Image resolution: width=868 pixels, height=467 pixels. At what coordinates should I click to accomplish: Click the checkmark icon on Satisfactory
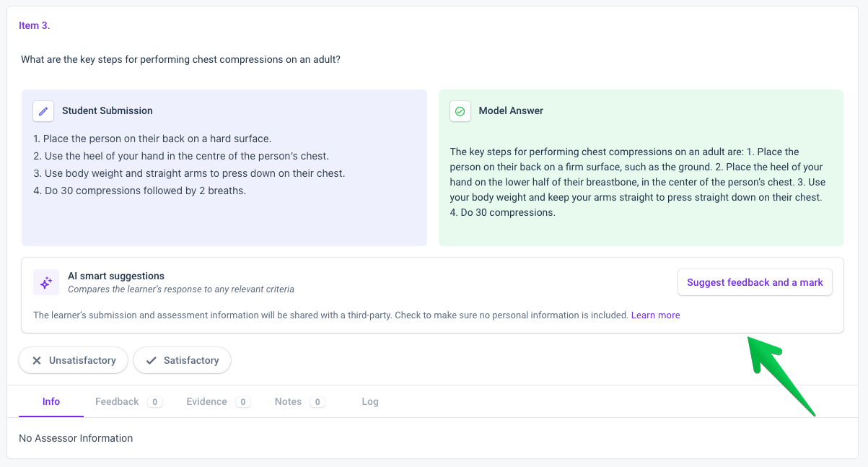pos(151,360)
